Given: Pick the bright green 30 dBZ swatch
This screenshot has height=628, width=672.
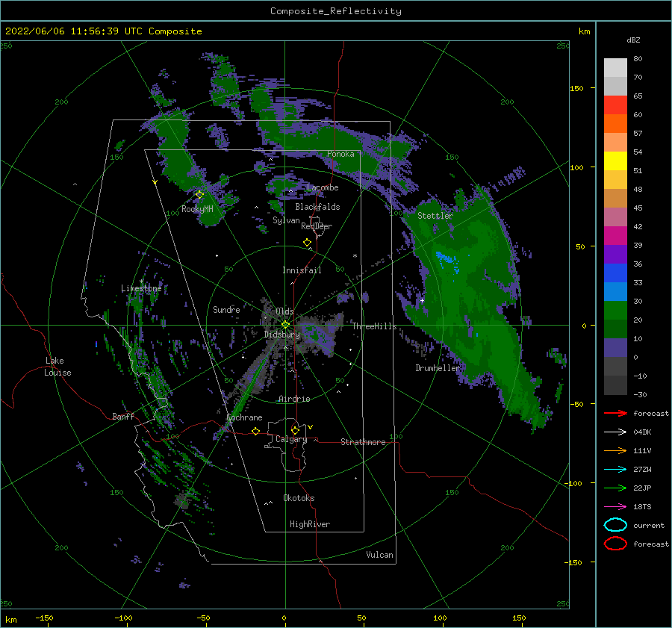Looking at the screenshot, I should click(x=615, y=310).
